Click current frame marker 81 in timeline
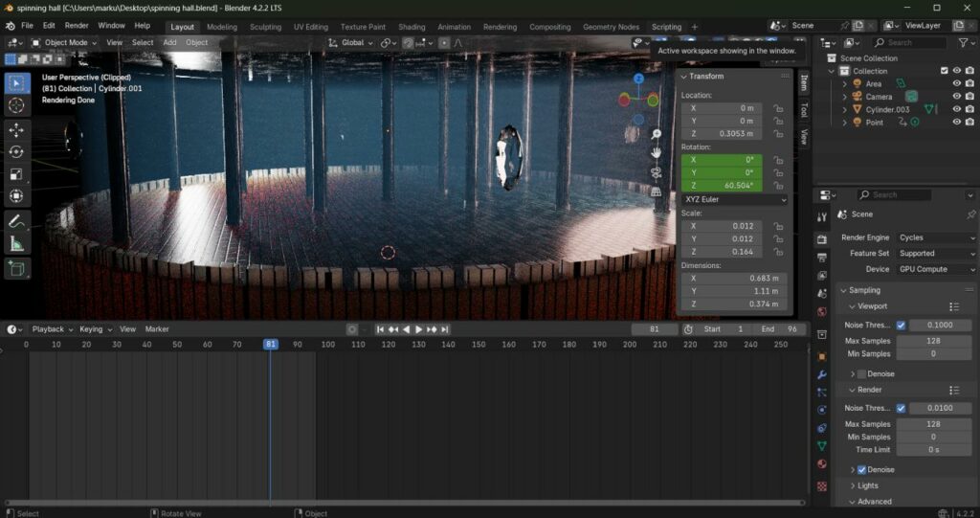 tap(270, 344)
